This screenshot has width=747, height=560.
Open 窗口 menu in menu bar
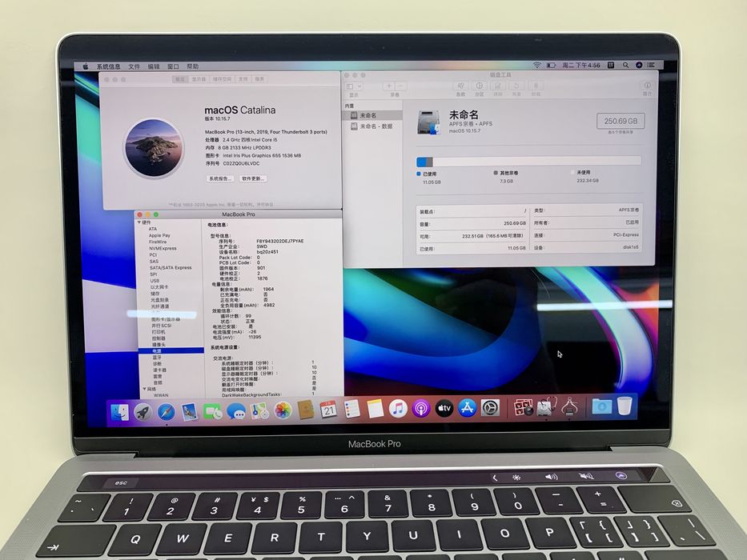173,66
